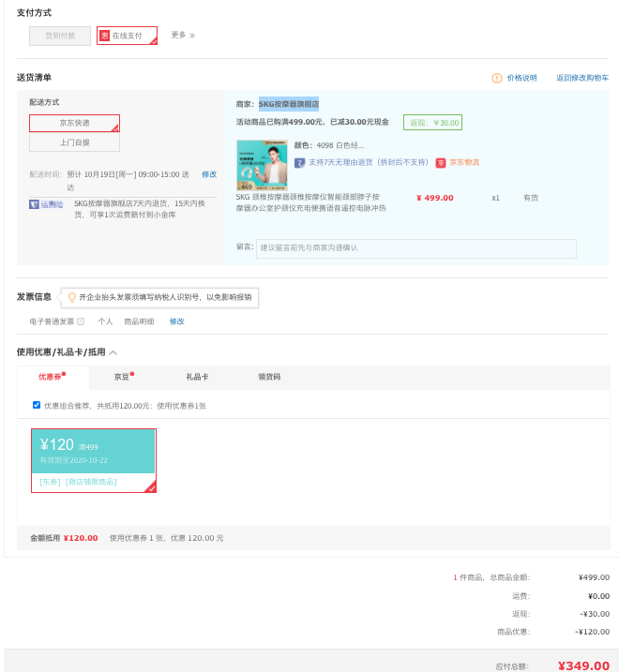Screen dimensions: 619x672
Task: Click the 电子普通发票 info icon
Action: pos(81,321)
